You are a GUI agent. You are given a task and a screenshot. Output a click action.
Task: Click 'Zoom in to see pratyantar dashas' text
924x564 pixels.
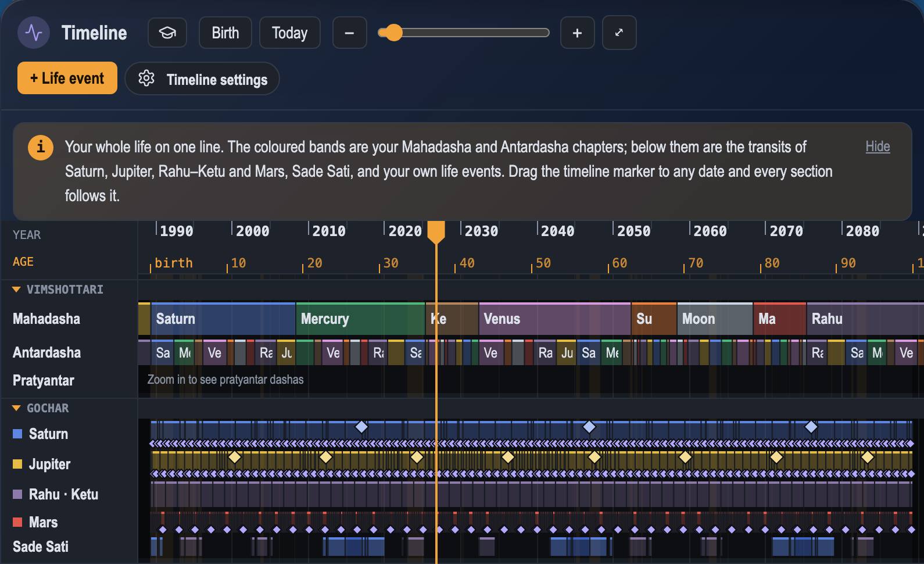[225, 380]
